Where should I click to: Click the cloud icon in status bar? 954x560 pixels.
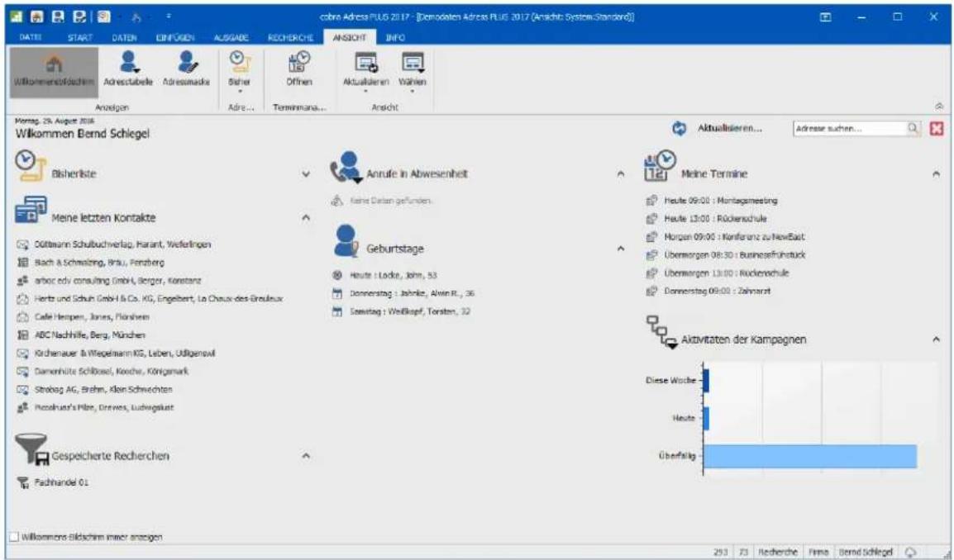point(910,552)
